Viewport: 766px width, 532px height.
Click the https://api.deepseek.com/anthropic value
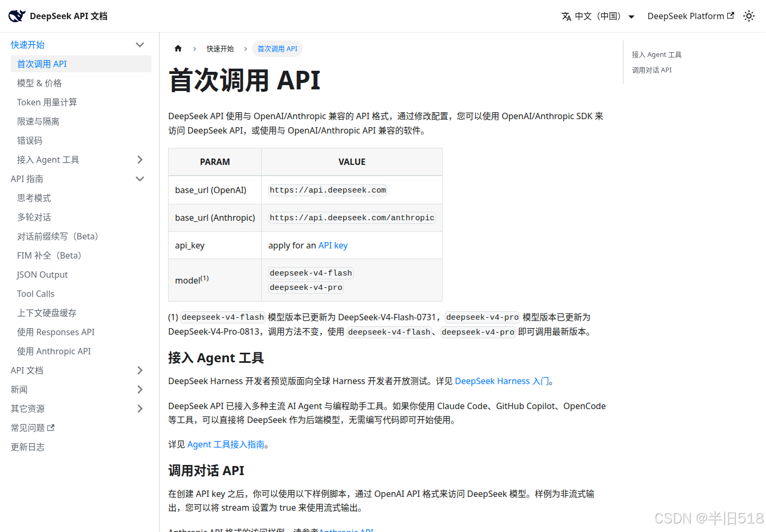click(x=352, y=218)
